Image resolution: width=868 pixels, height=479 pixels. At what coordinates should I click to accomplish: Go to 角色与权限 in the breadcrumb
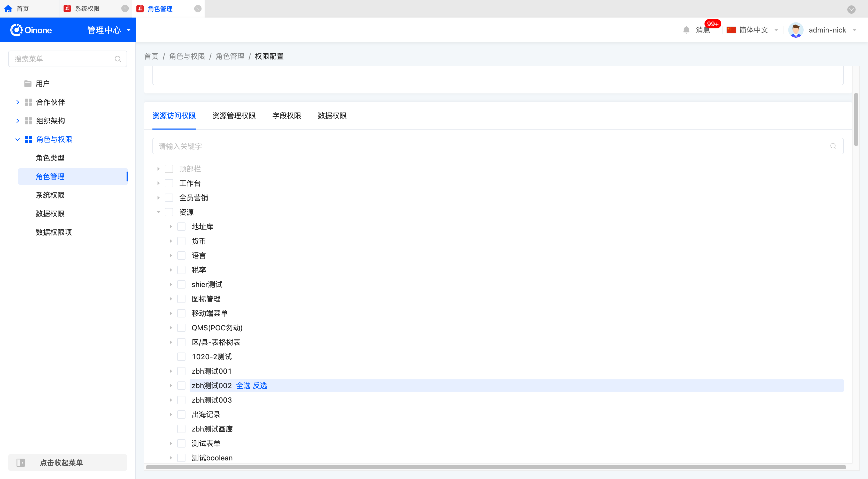pyautogui.click(x=187, y=57)
